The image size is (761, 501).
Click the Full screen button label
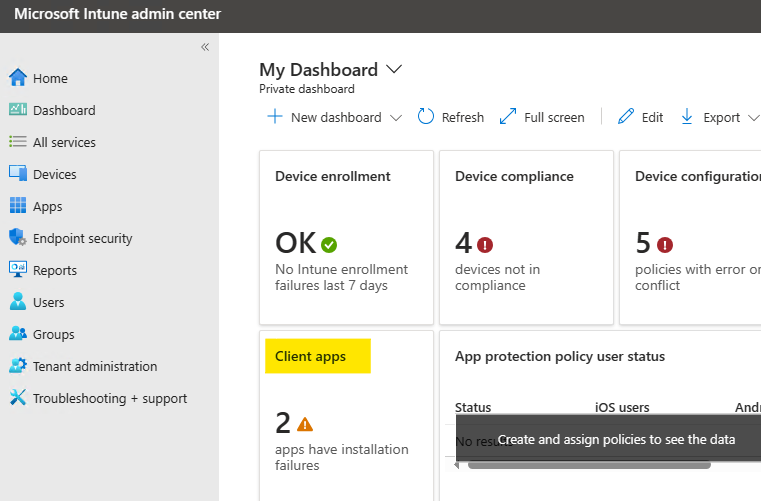(x=554, y=117)
